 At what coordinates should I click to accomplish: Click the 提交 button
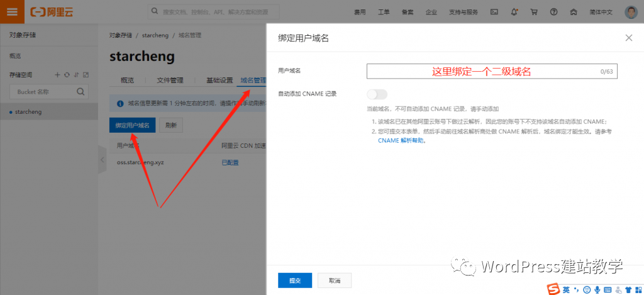(x=295, y=281)
